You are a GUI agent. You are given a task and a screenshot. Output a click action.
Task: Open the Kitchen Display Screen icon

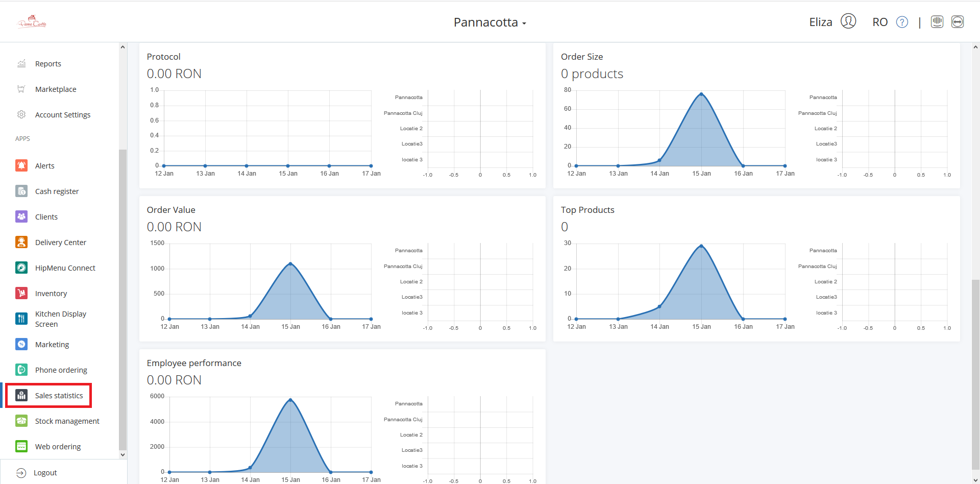click(21, 319)
